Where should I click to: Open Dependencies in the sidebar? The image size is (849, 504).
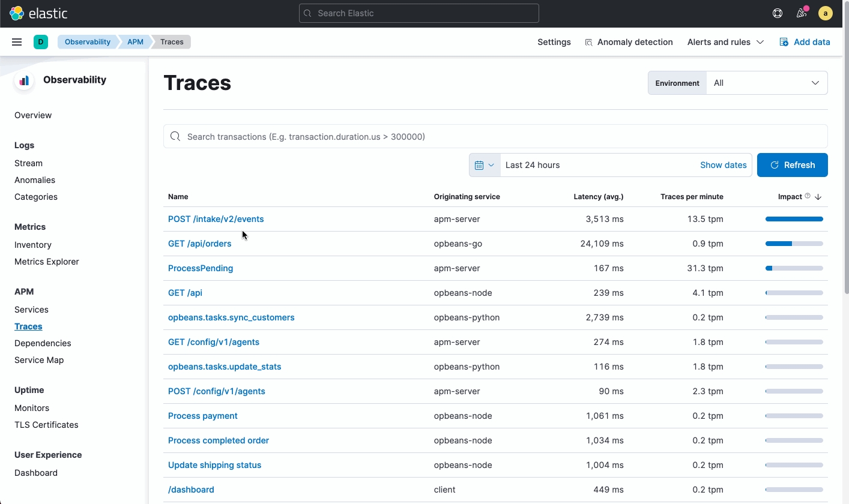pyautogui.click(x=43, y=343)
